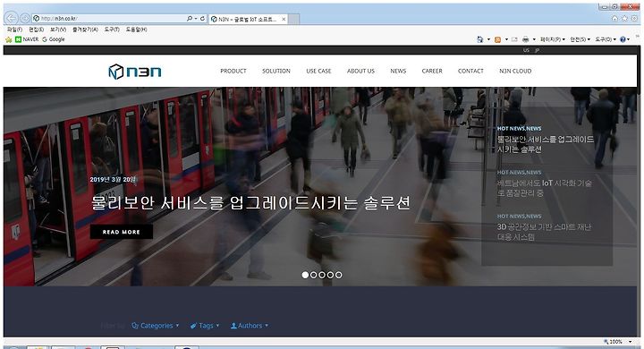Refresh the page with the reload icon
644x349 pixels.
coord(202,19)
